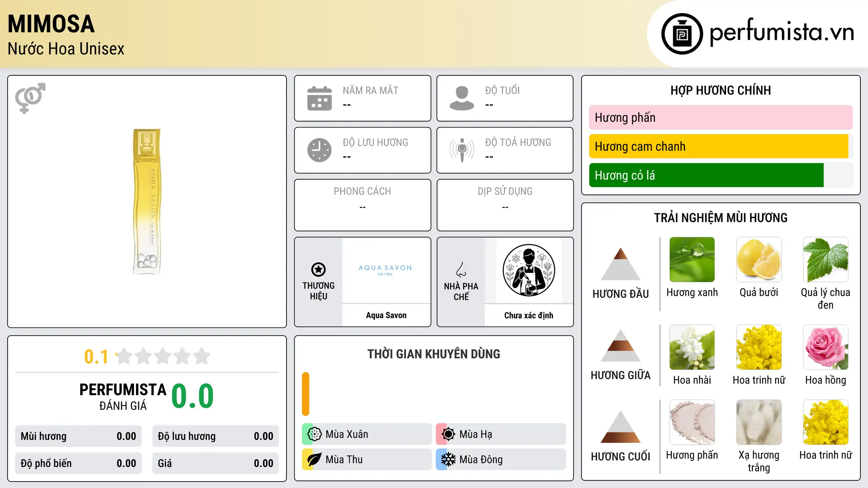Click the calendar icon for release year
Viewport: 868px width, 488px height.
320,98
